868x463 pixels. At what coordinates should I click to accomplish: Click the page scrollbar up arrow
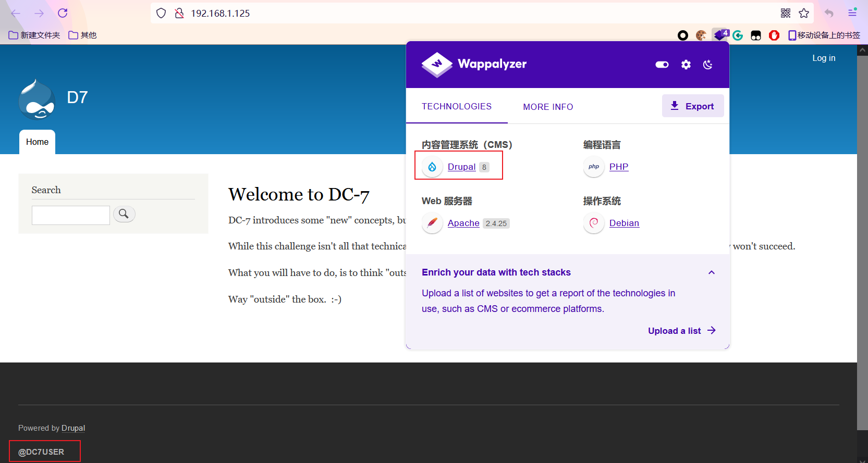(862, 51)
